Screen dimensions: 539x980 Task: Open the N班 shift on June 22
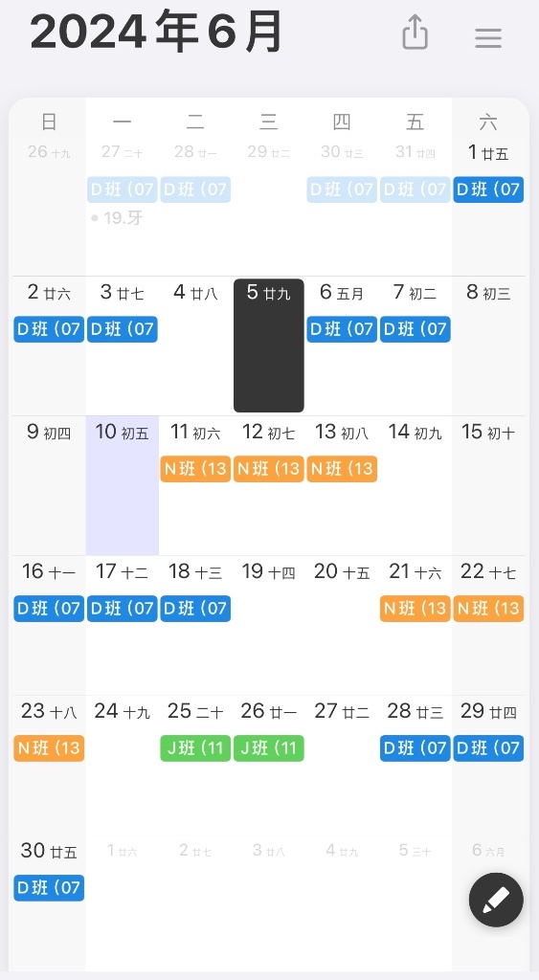coord(488,609)
